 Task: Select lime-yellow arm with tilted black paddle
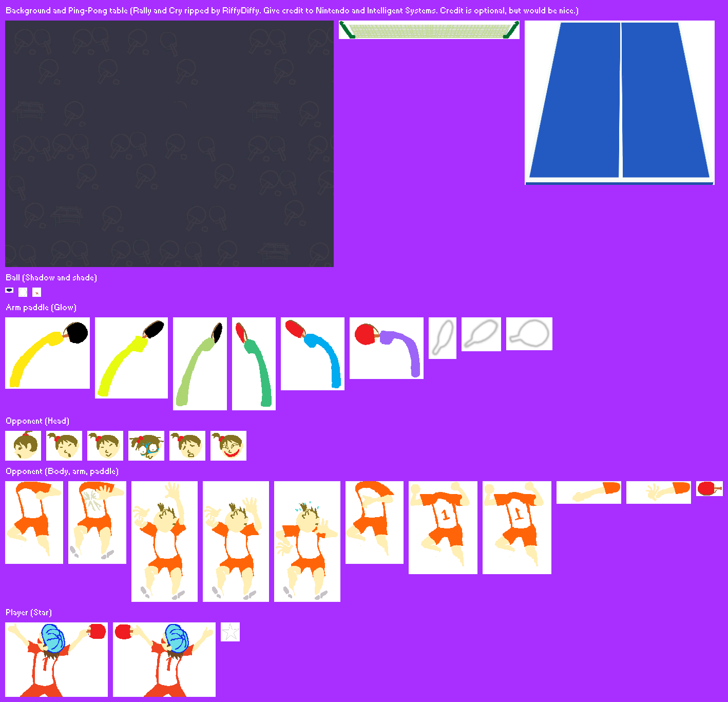click(x=131, y=357)
